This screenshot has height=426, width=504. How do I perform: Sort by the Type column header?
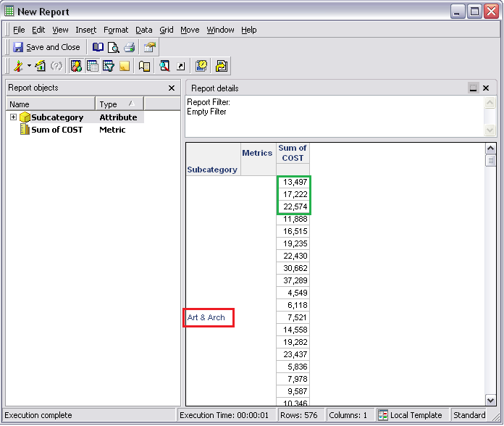tap(119, 104)
